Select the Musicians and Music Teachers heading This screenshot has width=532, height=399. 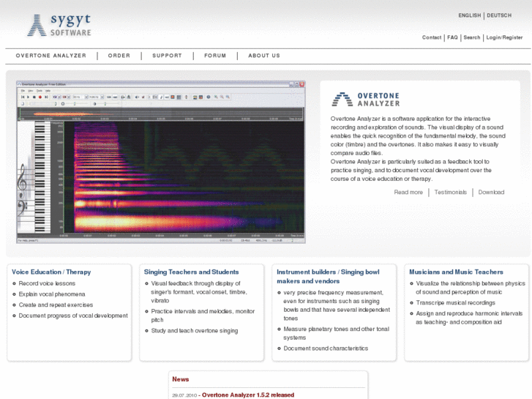(456, 272)
